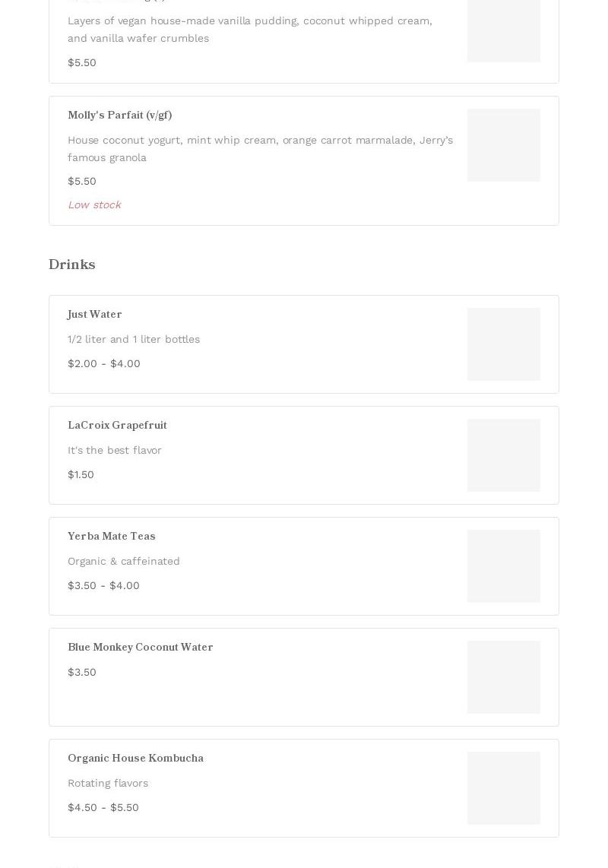The width and height of the screenshot is (608, 868).
Task: Open the Just Water item
Action: point(303,344)
